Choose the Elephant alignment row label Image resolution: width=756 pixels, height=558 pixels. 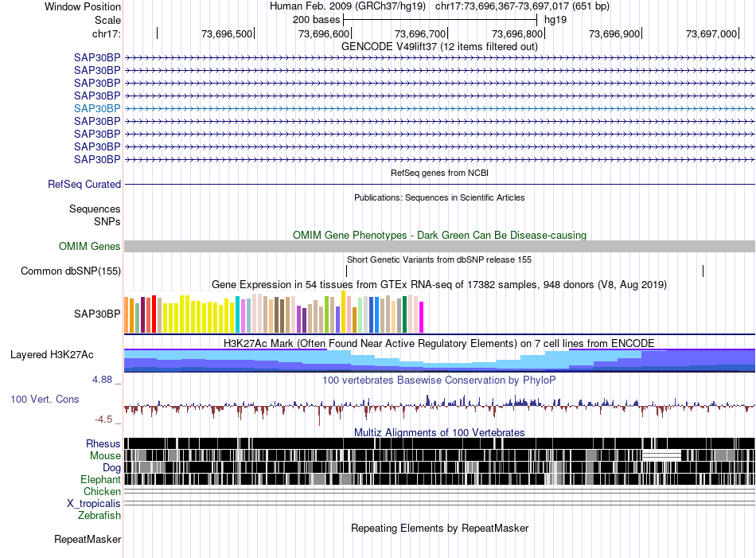(100, 480)
